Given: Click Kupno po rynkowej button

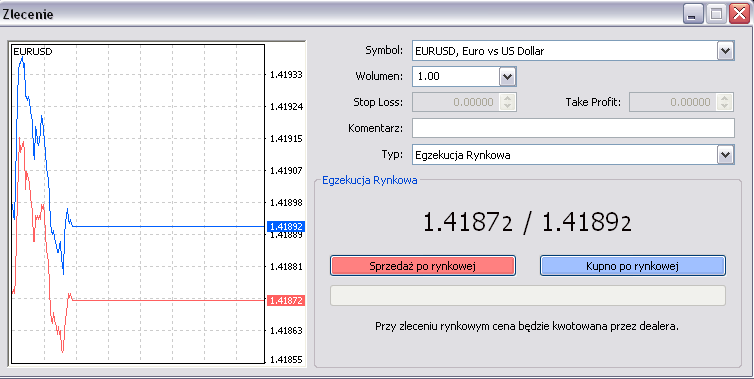Looking at the screenshot, I should click(632, 265).
